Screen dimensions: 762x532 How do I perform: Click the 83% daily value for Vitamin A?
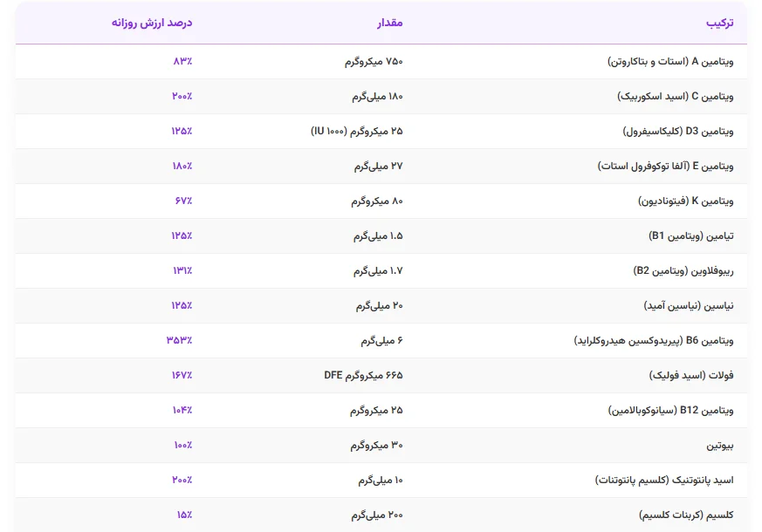pos(183,62)
